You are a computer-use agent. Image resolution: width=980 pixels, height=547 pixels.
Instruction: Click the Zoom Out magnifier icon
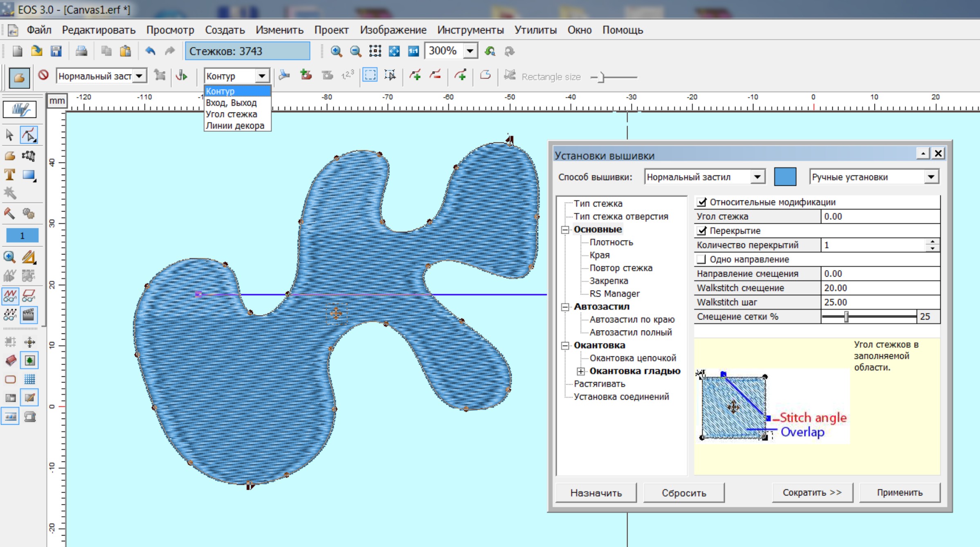click(355, 51)
